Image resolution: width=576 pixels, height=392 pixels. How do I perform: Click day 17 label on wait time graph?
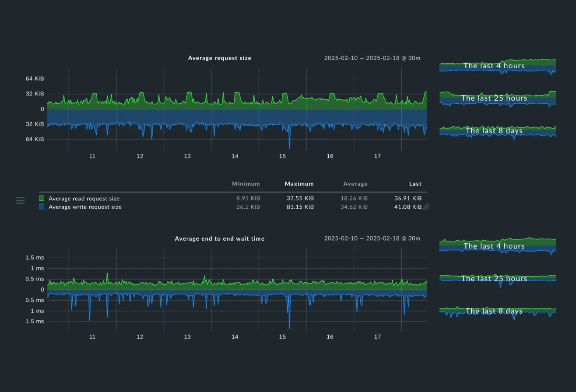(x=377, y=337)
